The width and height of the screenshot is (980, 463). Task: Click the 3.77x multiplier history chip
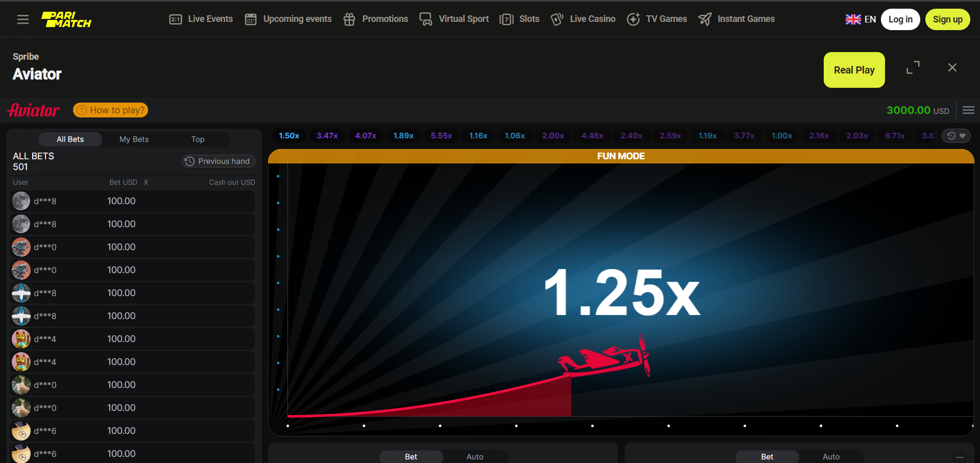click(745, 136)
